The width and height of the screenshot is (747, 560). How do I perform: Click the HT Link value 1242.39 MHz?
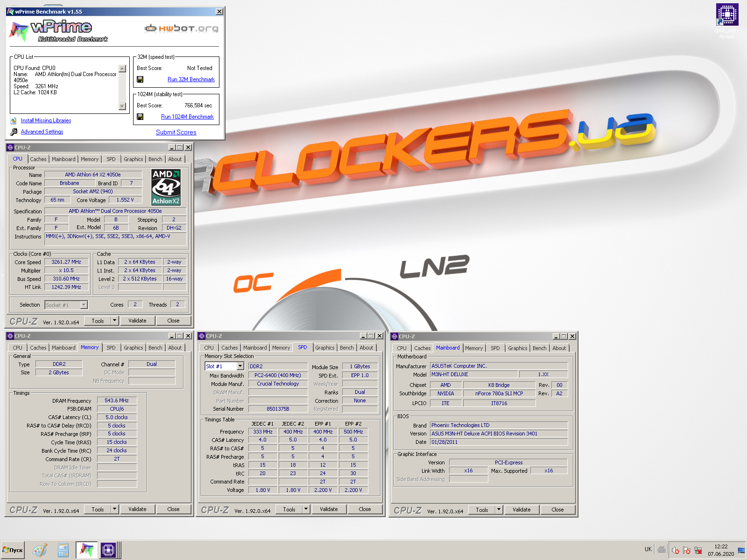66,287
